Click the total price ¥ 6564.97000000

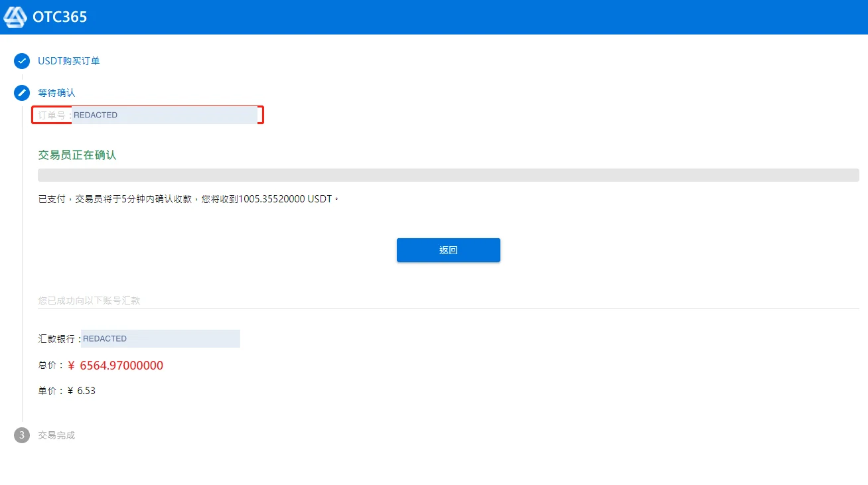(115, 366)
